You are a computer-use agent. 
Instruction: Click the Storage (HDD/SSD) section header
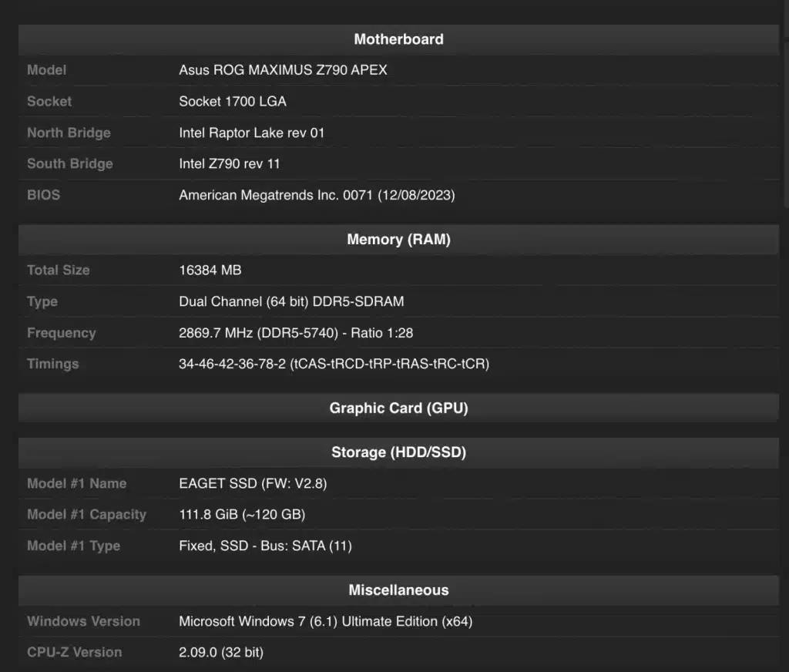398,452
